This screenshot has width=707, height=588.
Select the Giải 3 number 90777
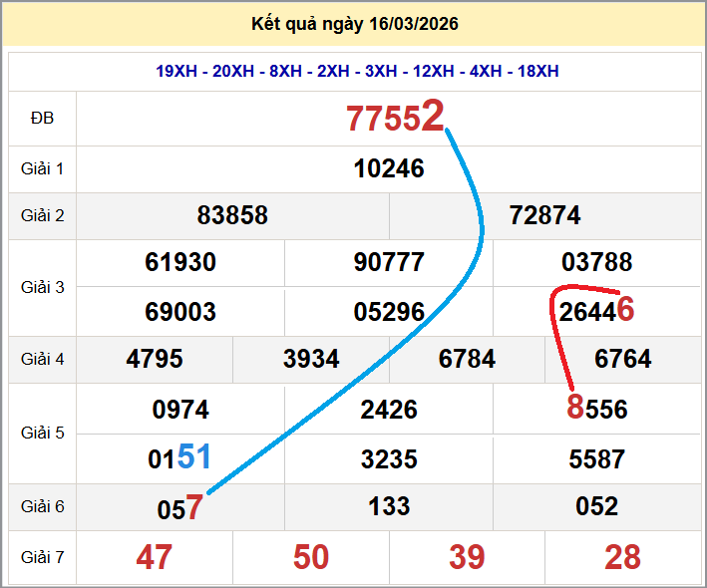(x=389, y=263)
